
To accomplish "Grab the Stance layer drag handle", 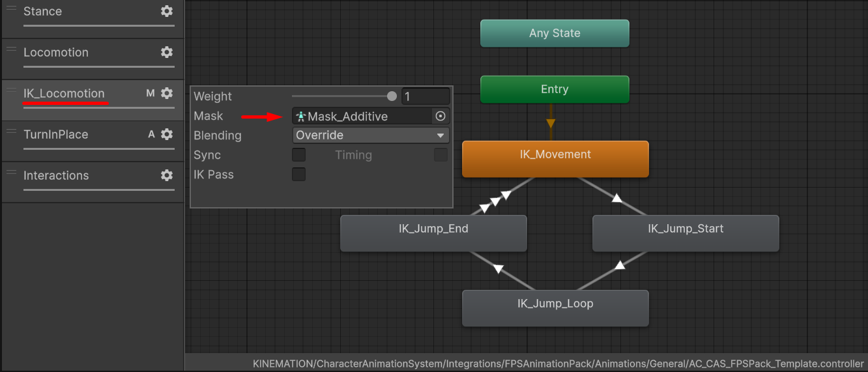I will click(11, 8).
